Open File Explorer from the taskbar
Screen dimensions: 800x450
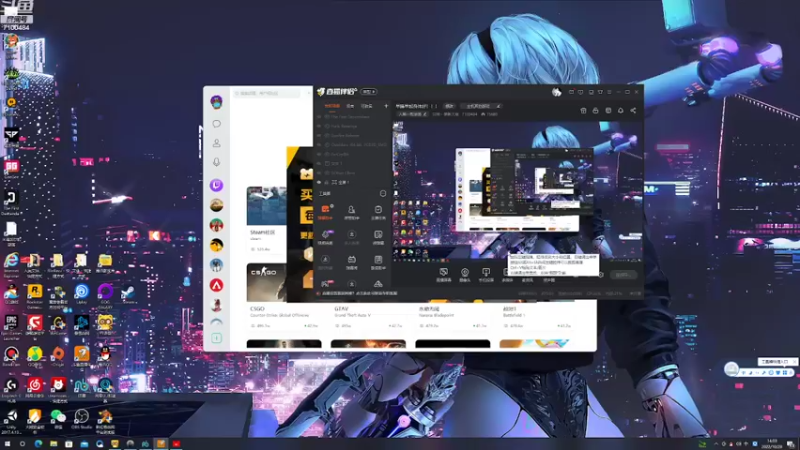click(53, 444)
